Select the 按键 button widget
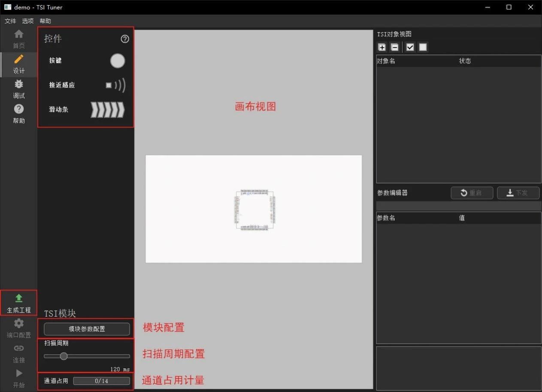542x392 pixels. coord(117,61)
